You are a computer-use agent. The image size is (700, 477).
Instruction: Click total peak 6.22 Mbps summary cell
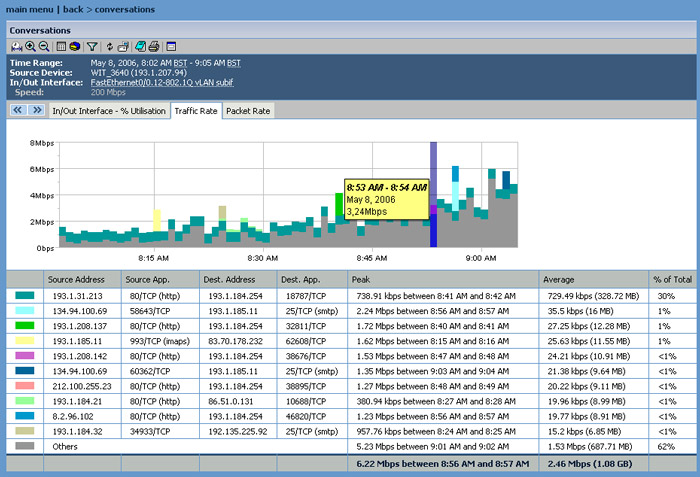pos(443,464)
